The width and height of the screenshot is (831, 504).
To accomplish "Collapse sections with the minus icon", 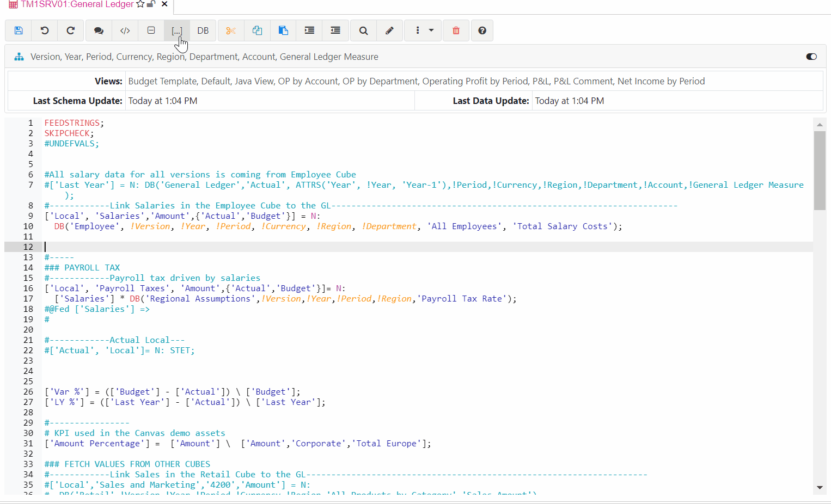I will [x=151, y=30].
